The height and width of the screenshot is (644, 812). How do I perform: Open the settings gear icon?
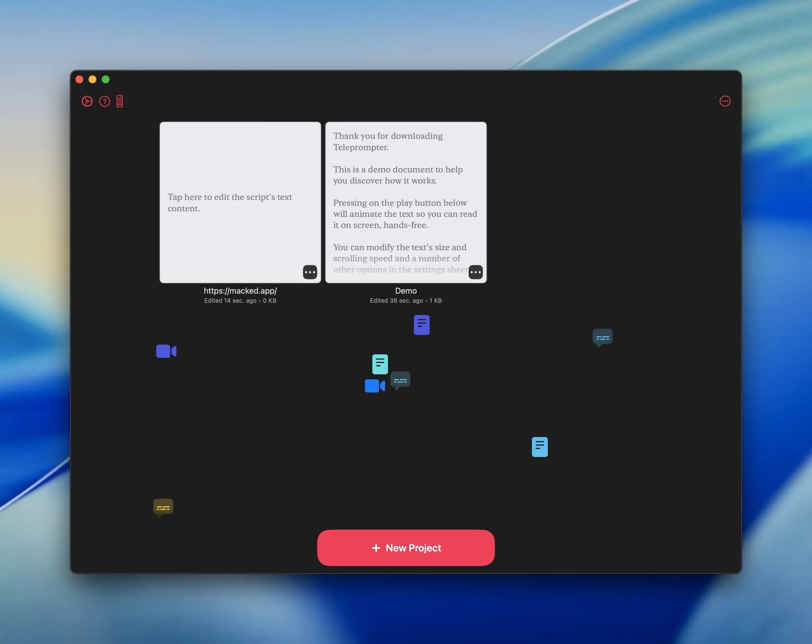[x=87, y=101]
